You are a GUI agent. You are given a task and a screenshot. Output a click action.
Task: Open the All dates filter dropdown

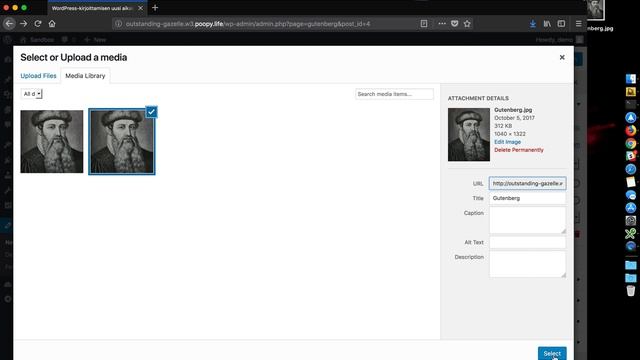pos(31,94)
